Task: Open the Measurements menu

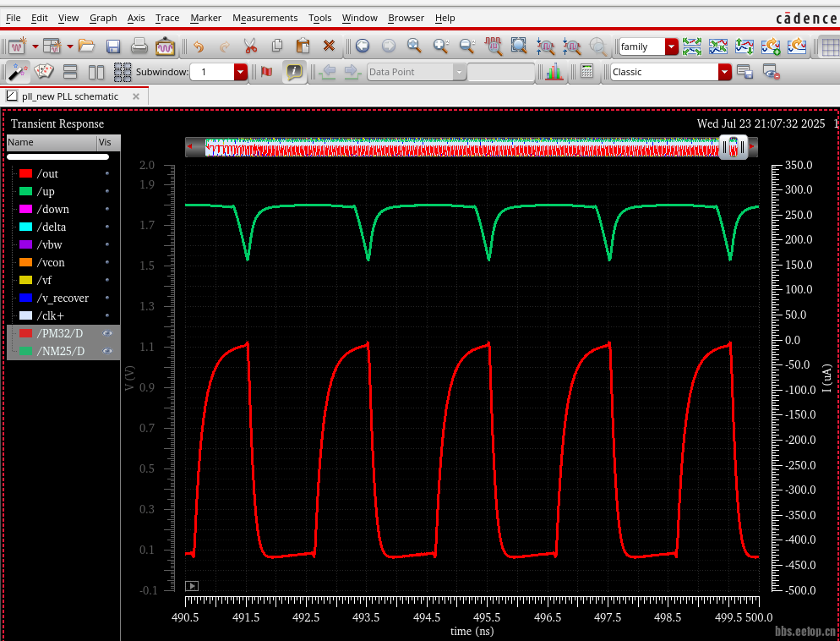Action: pos(265,18)
